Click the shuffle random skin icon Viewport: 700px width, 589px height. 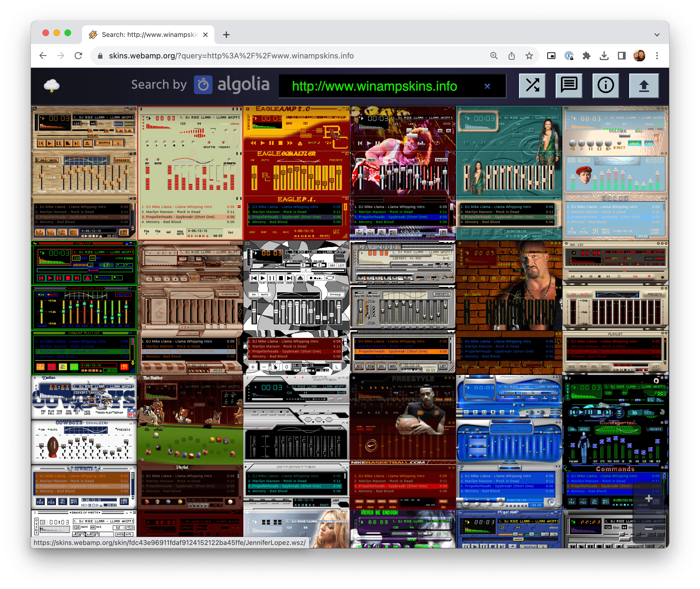(532, 85)
